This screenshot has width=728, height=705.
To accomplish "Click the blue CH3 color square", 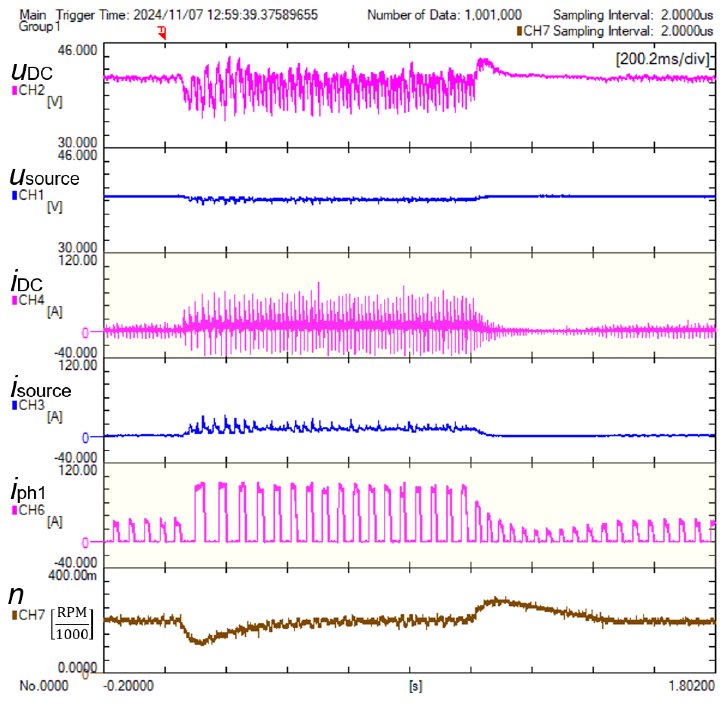I will [x=15, y=405].
